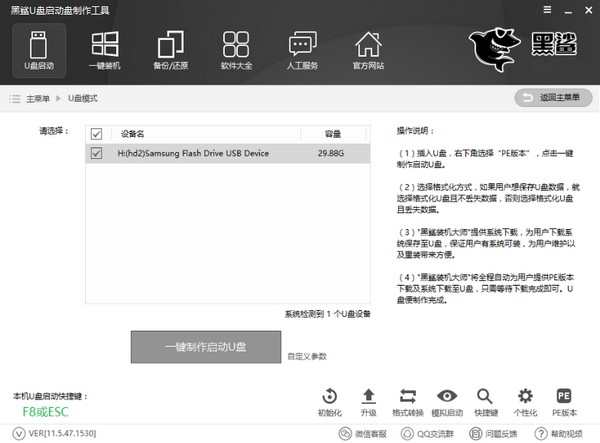Click the 返回主菜单 back to main menu button
600x443 pixels.
coord(552,98)
